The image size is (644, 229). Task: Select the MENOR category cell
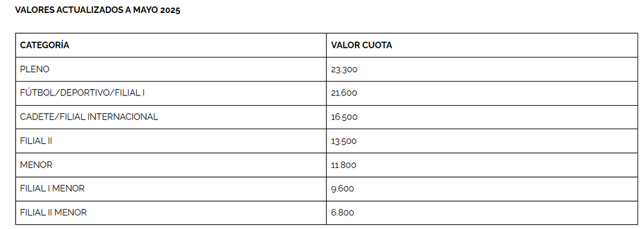36,165
